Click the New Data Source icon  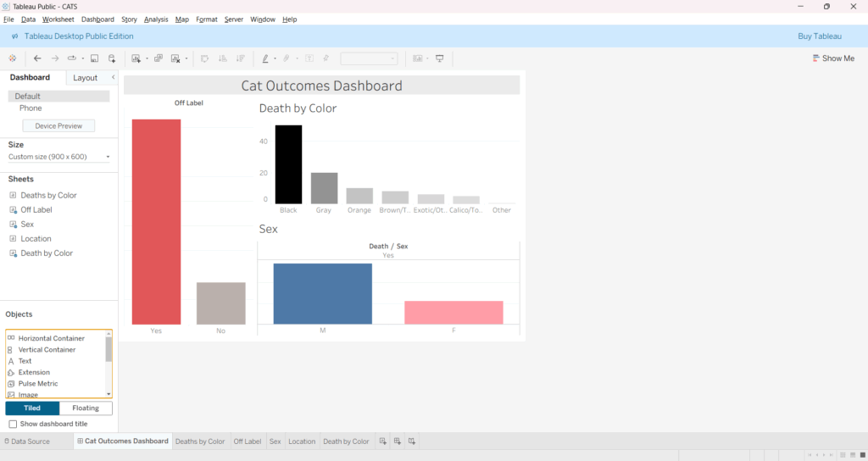(x=112, y=58)
